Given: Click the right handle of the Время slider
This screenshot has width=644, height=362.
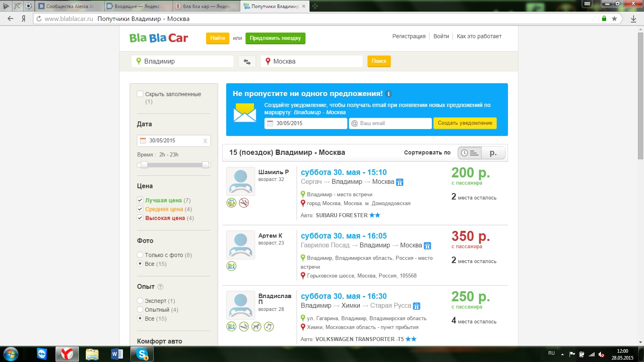Looking at the screenshot, I should click(206, 165).
